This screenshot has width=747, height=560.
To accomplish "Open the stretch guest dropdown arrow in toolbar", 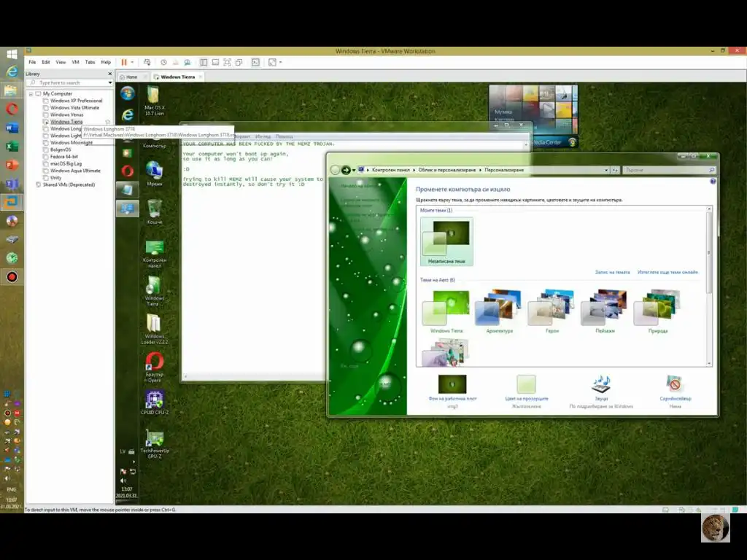I will point(281,63).
